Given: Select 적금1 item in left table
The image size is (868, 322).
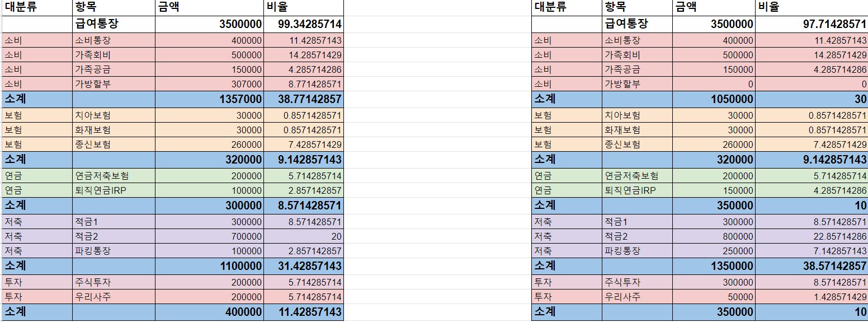Looking at the screenshot, I should point(114,222).
